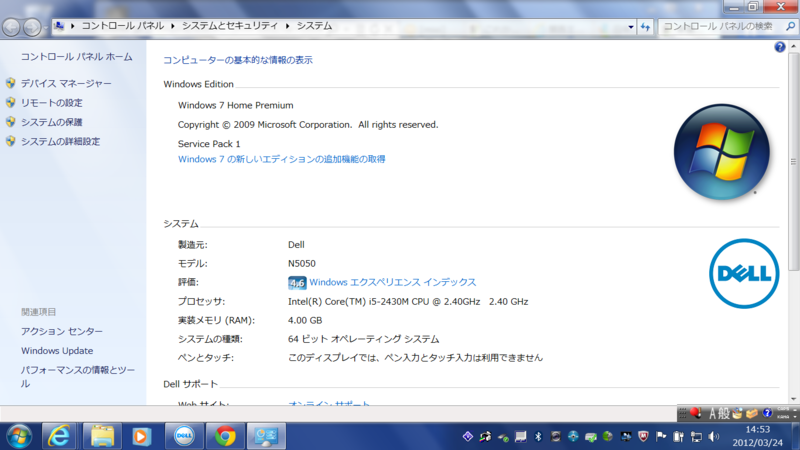Screen dimensions: 800x450
Task: Open Windows Update sidebar link
Action: (57, 351)
